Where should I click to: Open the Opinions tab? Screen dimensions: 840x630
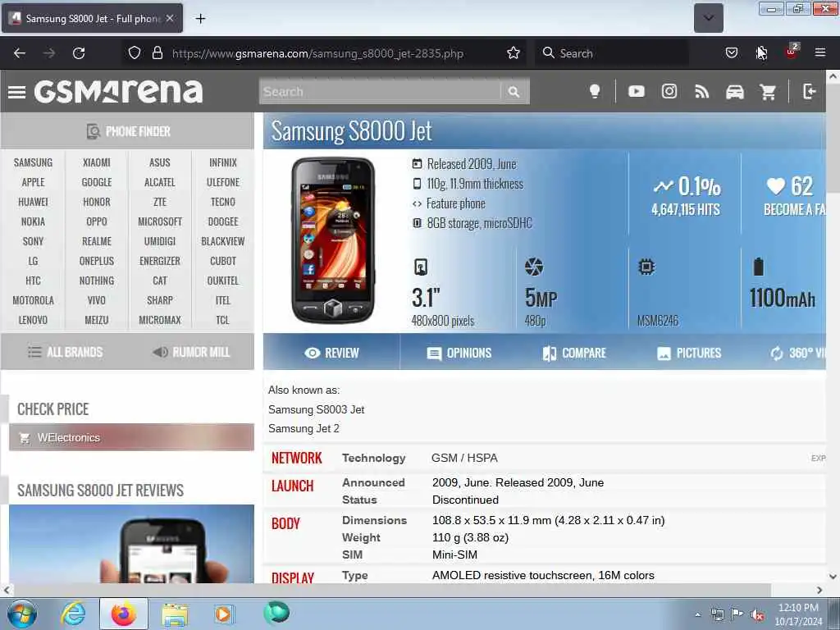(459, 353)
